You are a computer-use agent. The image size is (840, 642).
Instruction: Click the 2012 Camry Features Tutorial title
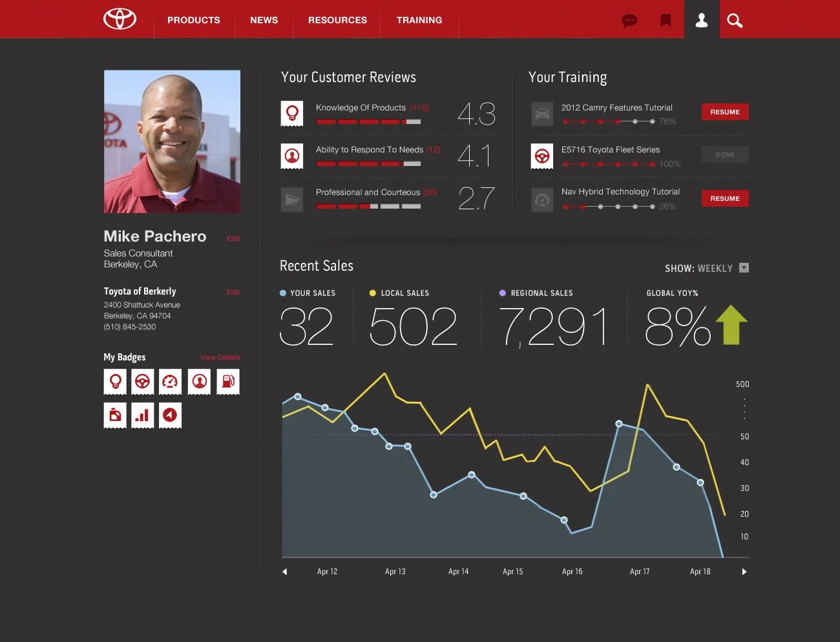[x=617, y=108]
